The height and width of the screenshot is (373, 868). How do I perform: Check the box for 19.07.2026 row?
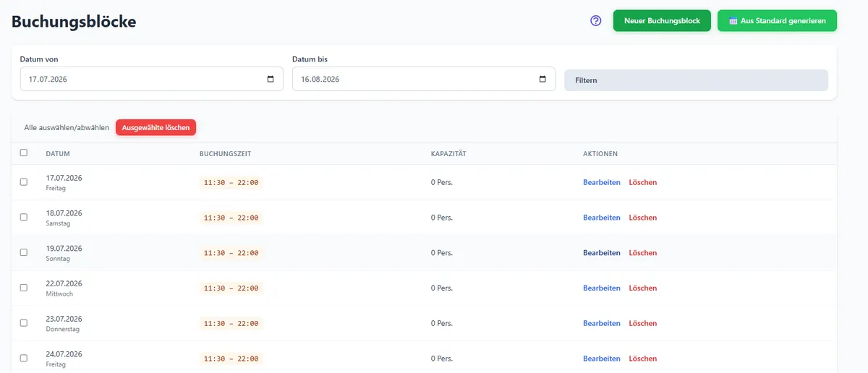tap(24, 252)
